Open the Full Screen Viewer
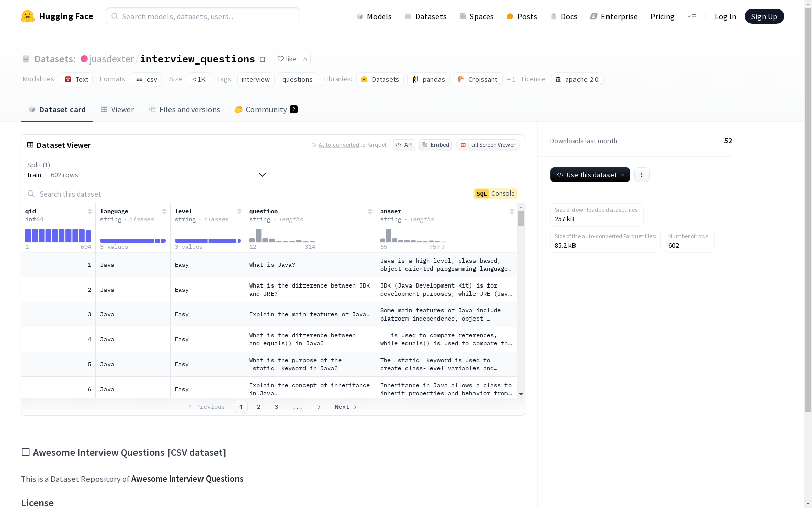The width and height of the screenshot is (812, 508). [x=487, y=145]
